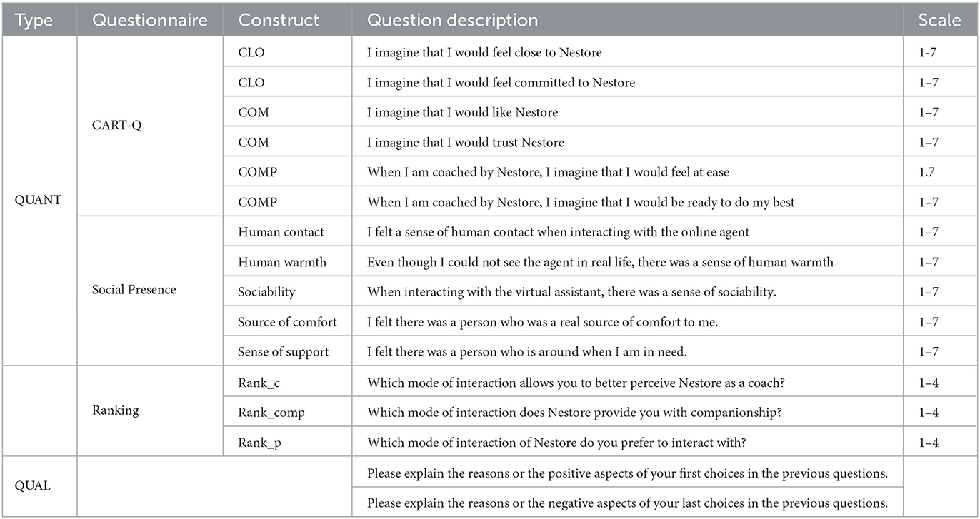
Task: Select the QUAL type cell
Action: coord(33,485)
